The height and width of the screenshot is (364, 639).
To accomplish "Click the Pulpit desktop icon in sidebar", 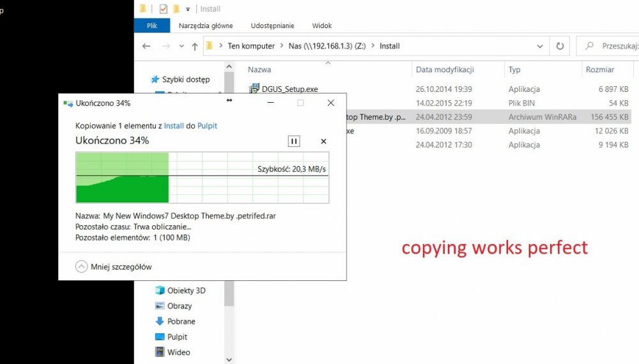I will click(x=160, y=337).
